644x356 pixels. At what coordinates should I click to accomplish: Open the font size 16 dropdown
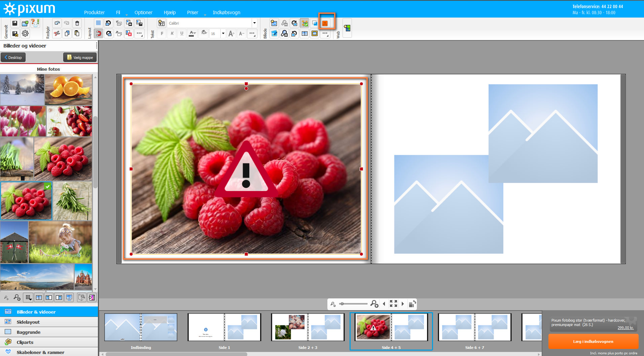pos(223,33)
